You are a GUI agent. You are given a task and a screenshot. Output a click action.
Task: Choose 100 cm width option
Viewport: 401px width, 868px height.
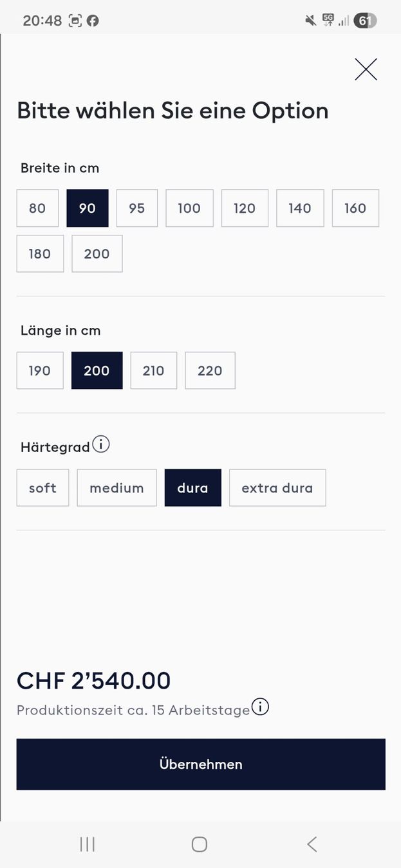(189, 208)
